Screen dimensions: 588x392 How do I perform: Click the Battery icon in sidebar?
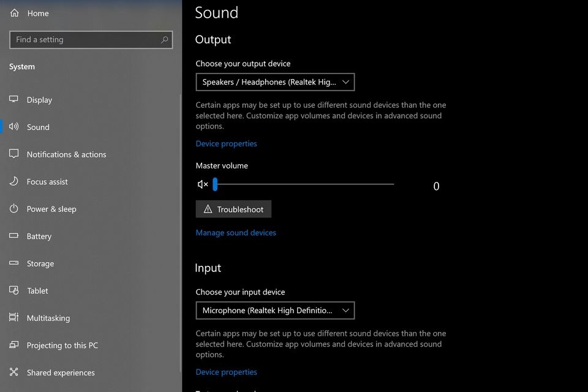pos(14,236)
